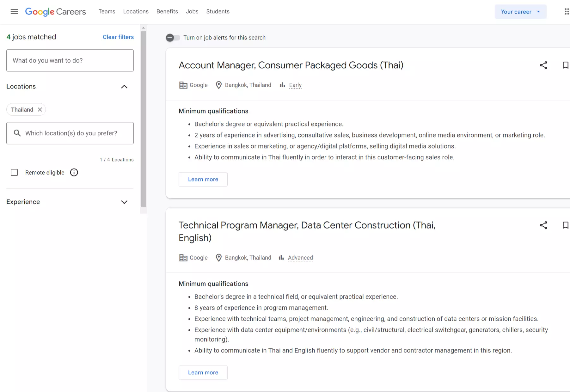Viewport: 570px width, 392px height.
Task: Navigate to the Jobs page
Action: pos(192,12)
